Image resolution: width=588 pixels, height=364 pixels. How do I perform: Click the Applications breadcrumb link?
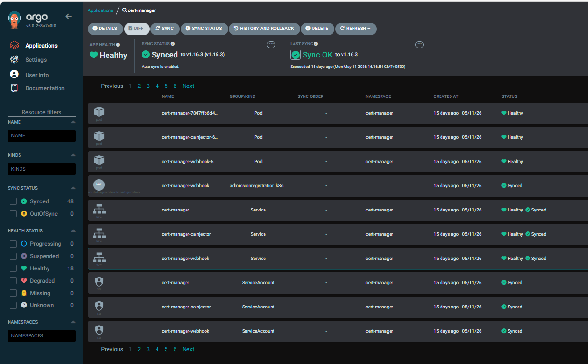pyautogui.click(x=100, y=10)
